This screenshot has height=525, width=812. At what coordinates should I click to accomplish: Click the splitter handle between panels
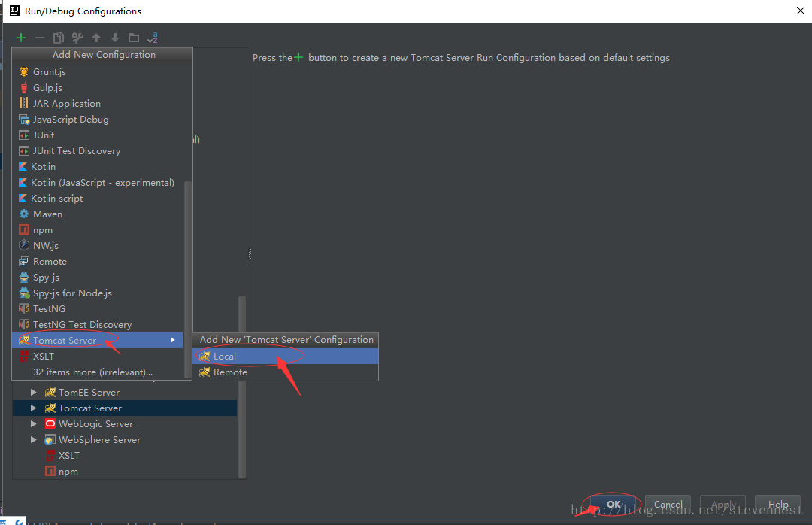click(250, 254)
